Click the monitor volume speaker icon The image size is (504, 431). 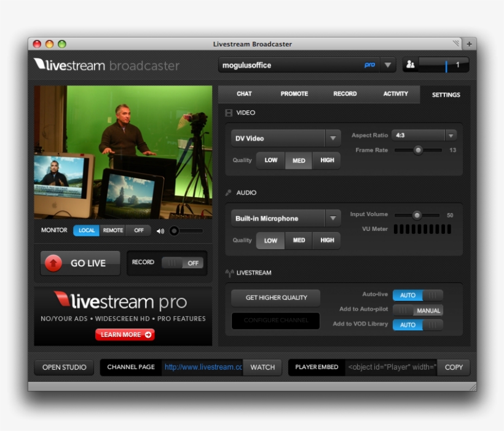[160, 231]
